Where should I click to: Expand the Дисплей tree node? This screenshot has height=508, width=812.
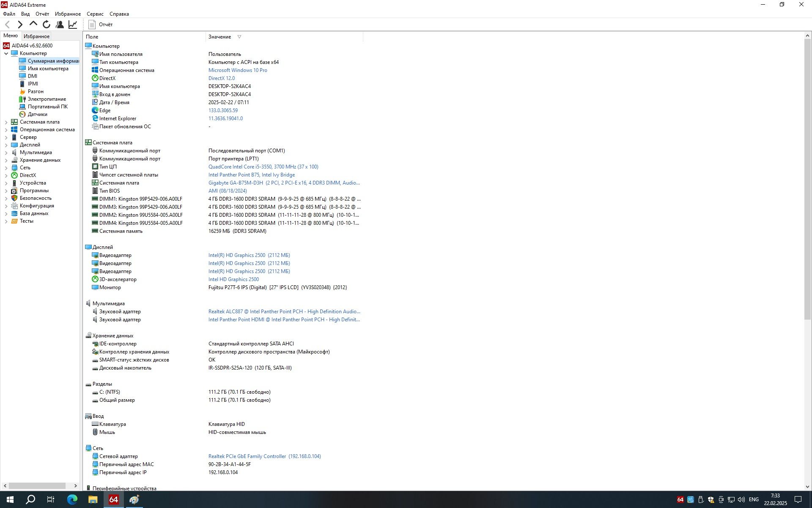[6, 145]
